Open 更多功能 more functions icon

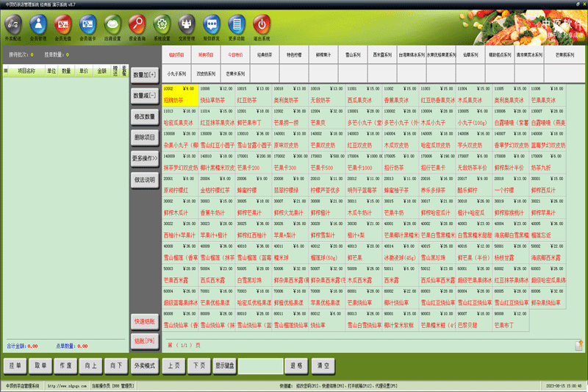coord(237,27)
